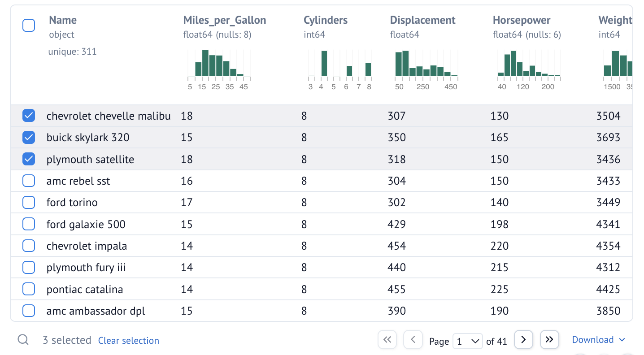644x355 pixels.
Task: Open the Horsepower column header
Action: tap(522, 20)
